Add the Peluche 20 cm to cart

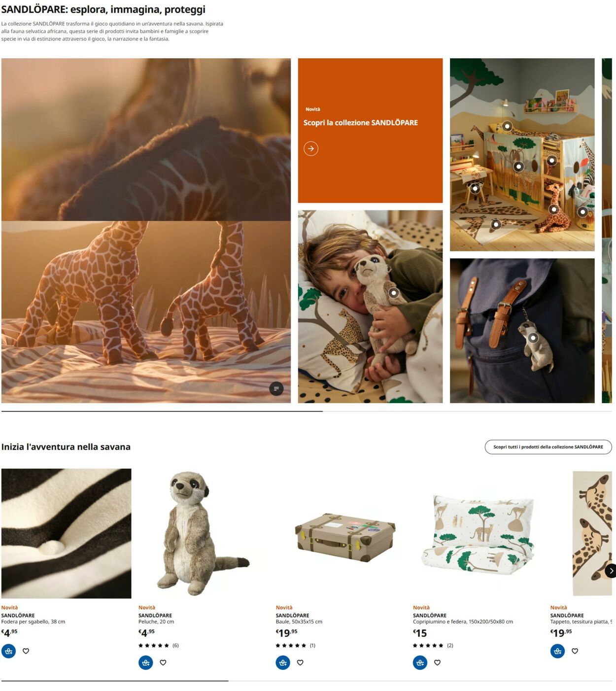click(x=146, y=662)
